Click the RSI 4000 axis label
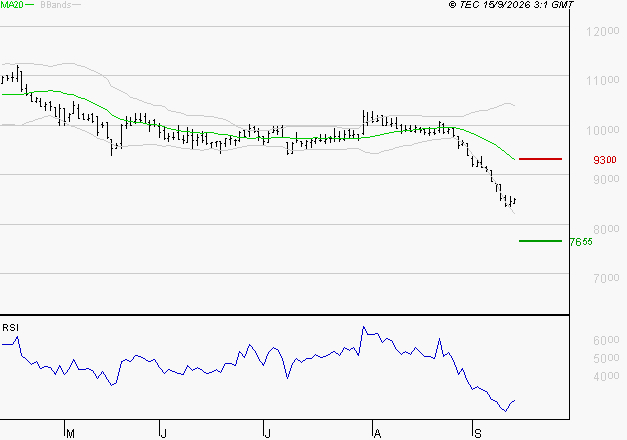 point(606,376)
